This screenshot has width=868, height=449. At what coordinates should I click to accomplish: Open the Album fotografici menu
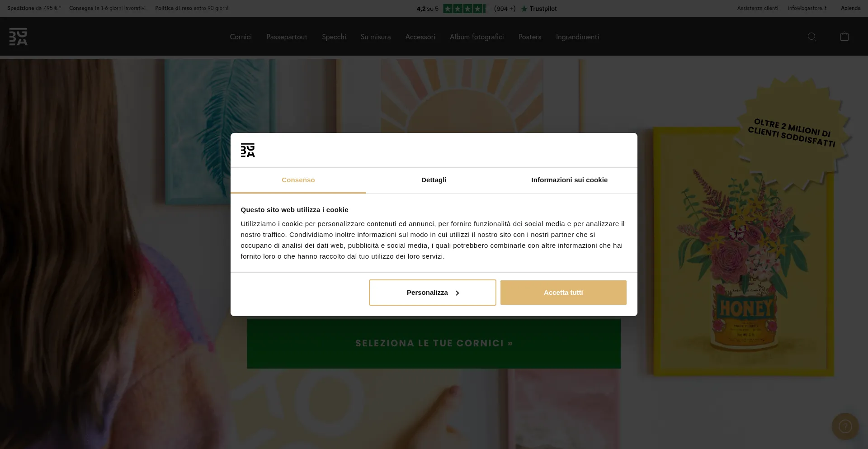click(477, 37)
